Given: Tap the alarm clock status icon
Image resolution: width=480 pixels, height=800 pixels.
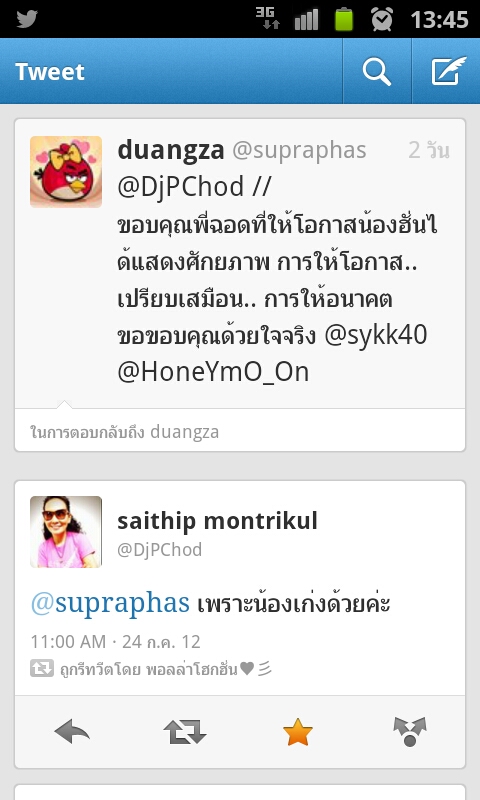Looking at the screenshot, I should (x=382, y=19).
